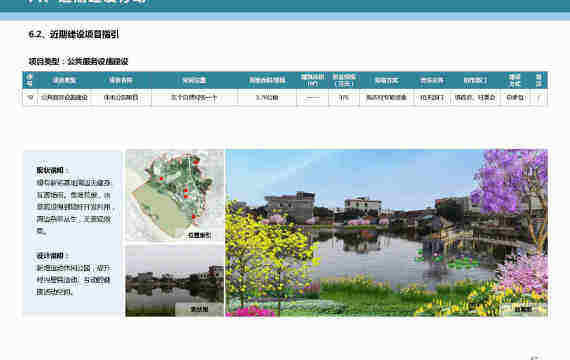Open the current-state pond photo thumbnail
Screen dimensions: 570x360
point(175,281)
